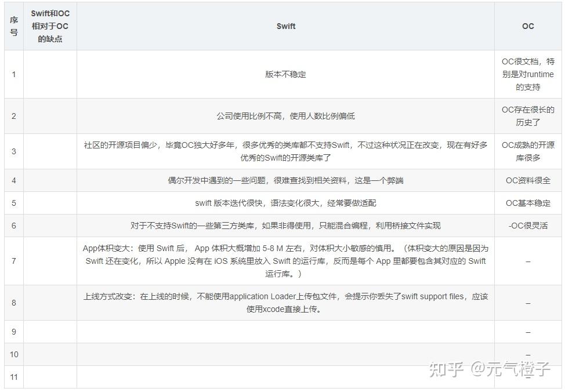Click the 'OC存在很长的历史了' cell
Screen dimensions: 565x392
(527, 115)
